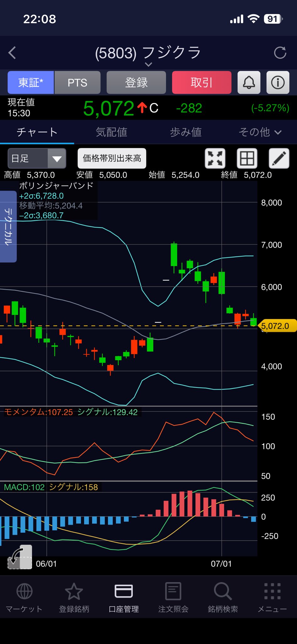Viewport: 297px width, 644px height.
Task: Tap the 07/01 date marker
Action: 221,564
